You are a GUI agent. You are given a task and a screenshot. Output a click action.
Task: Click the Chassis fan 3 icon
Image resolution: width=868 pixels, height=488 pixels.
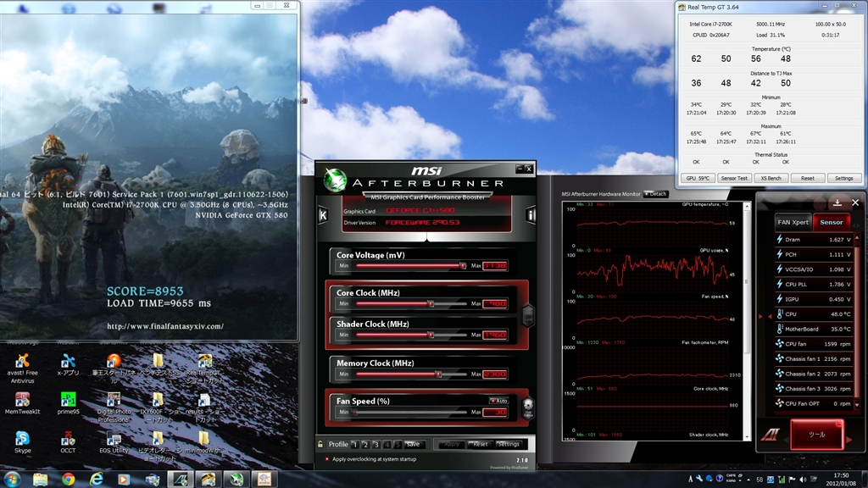click(780, 388)
